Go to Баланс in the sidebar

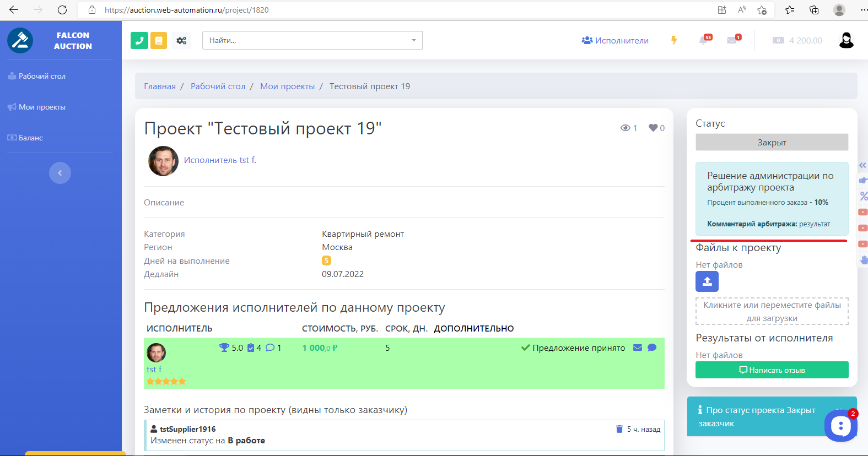tap(31, 138)
